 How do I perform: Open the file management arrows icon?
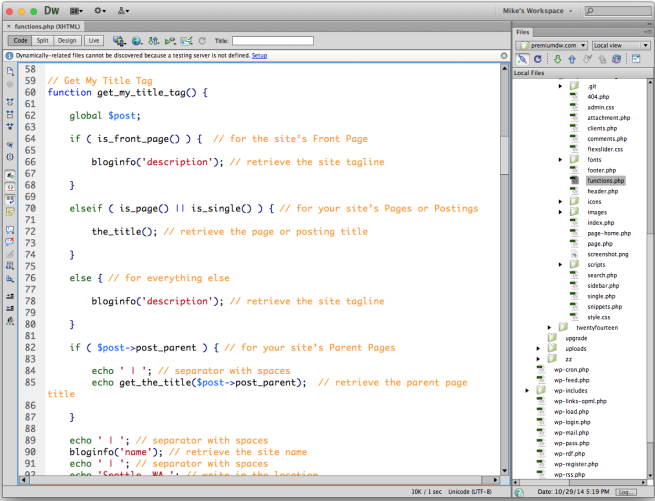tap(154, 41)
